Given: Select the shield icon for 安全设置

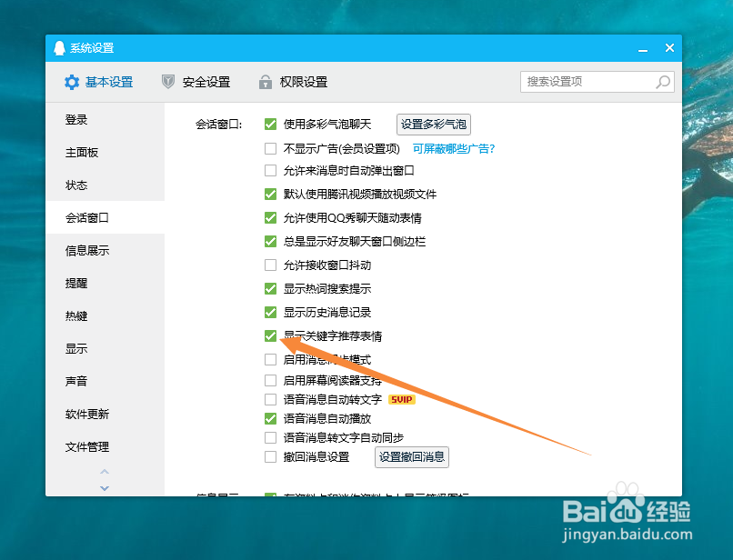Looking at the screenshot, I should pyautogui.click(x=168, y=81).
